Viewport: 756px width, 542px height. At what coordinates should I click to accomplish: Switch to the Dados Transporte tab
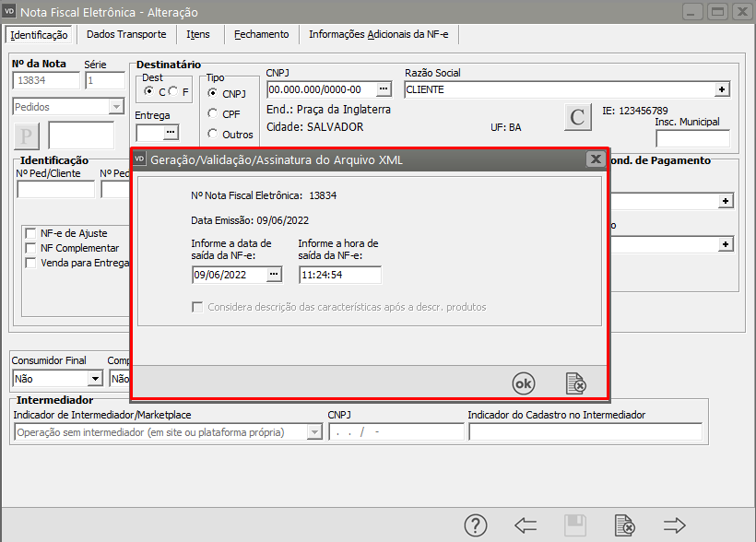click(126, 34)
